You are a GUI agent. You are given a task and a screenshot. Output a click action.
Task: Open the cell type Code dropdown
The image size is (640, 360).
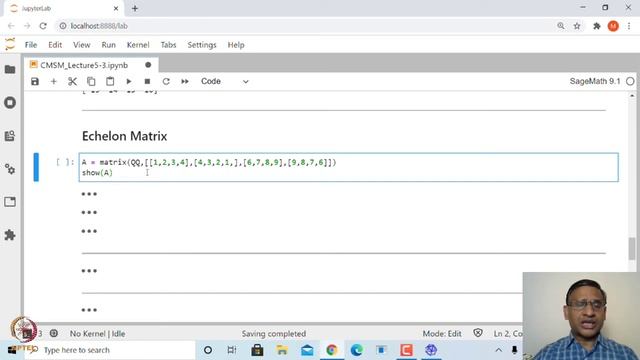pyautogui.click(x=224, y=81)
